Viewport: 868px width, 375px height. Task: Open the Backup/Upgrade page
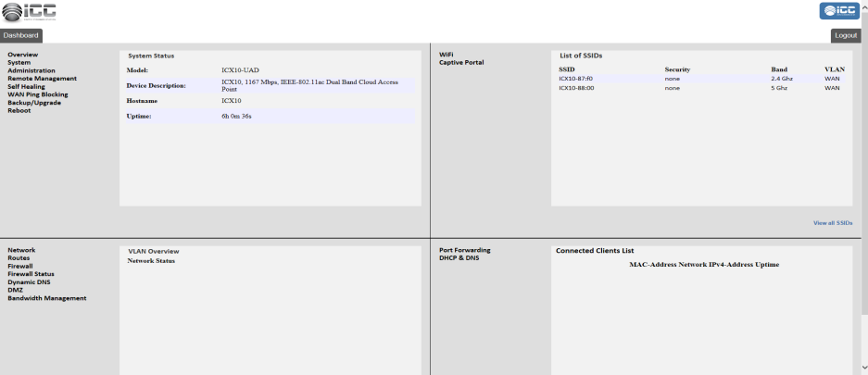click(x=34, y=103)
